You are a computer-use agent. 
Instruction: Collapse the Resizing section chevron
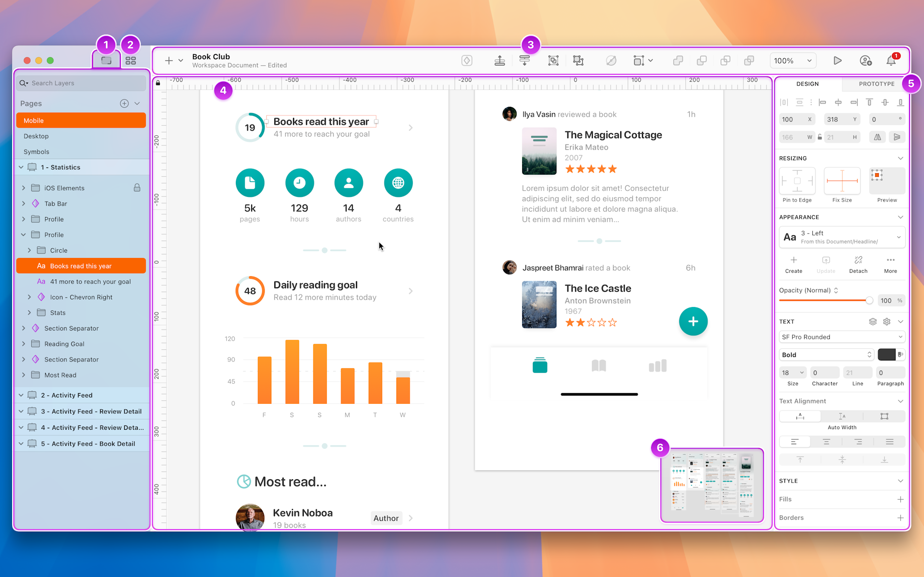pos(900,158)
